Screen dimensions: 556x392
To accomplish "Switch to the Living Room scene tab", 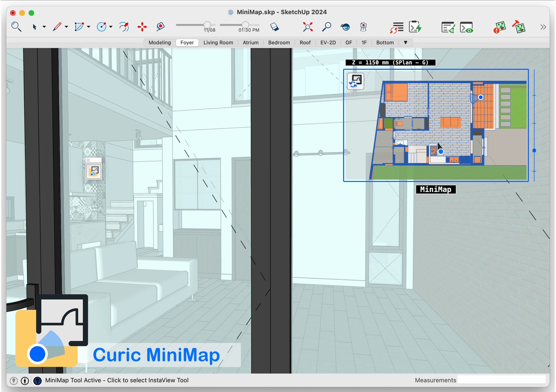I will pos(218,43).
